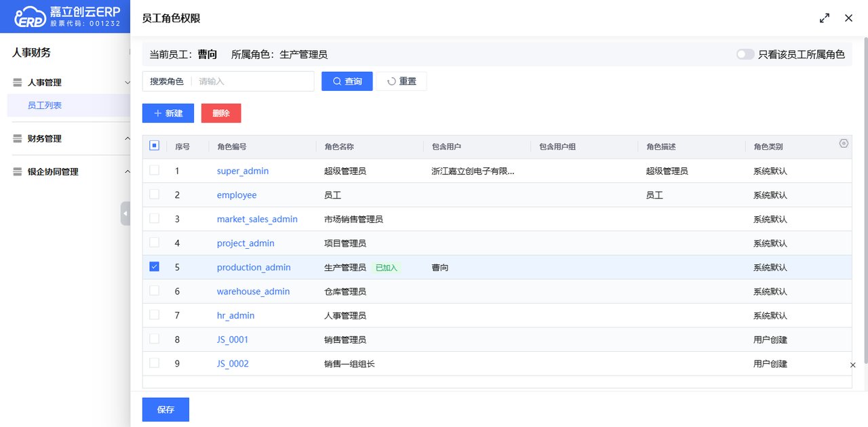
Task: Click the 财务管理 menu icon
Action: 18,139
